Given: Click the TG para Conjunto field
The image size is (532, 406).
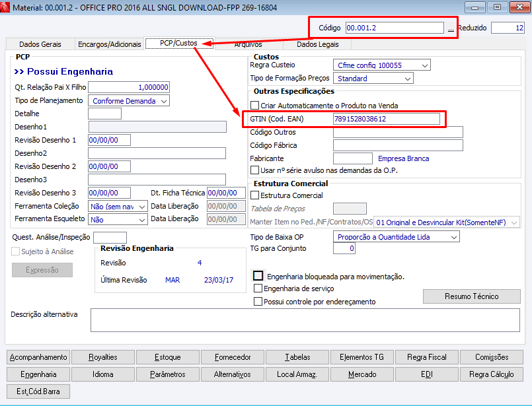Looking at the screenshot, I should (x=344, y=248).
